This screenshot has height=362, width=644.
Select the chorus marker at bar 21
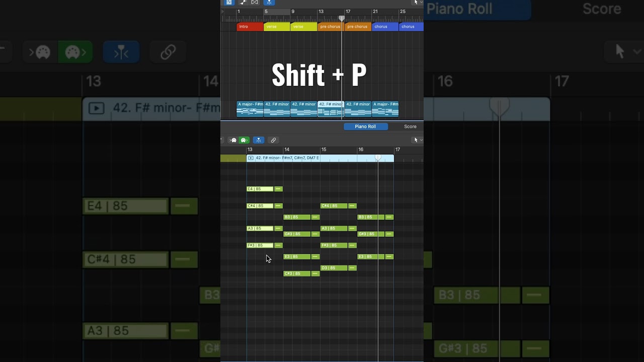click(385, 27)
